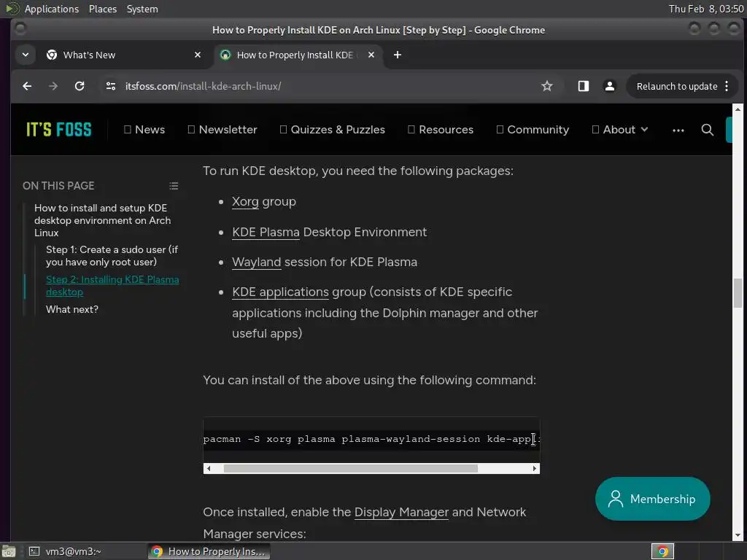This screenshot has width=747, height=560.
Task: Click the code block horizontal scrollbar thumb
Action: (351, 469)
